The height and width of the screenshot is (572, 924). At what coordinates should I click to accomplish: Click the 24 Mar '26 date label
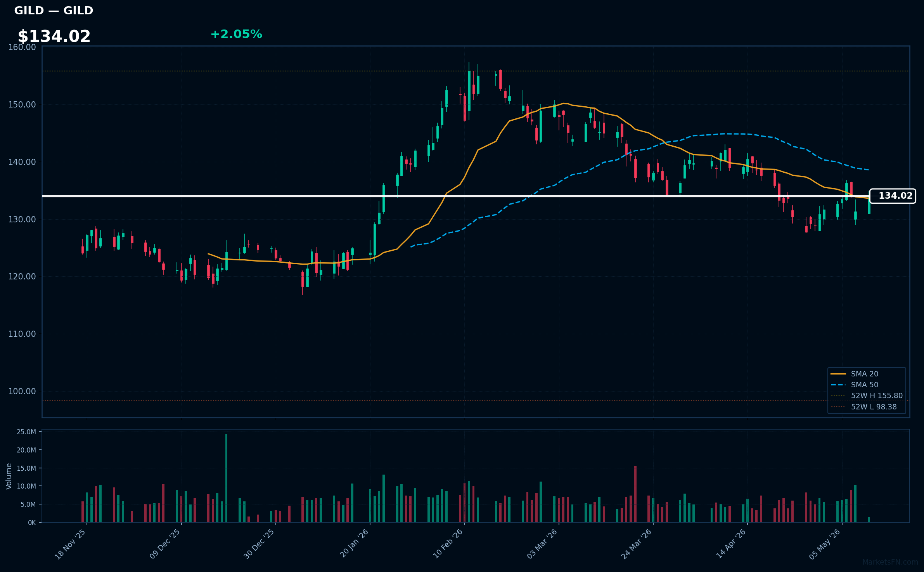tap(637, 544)
